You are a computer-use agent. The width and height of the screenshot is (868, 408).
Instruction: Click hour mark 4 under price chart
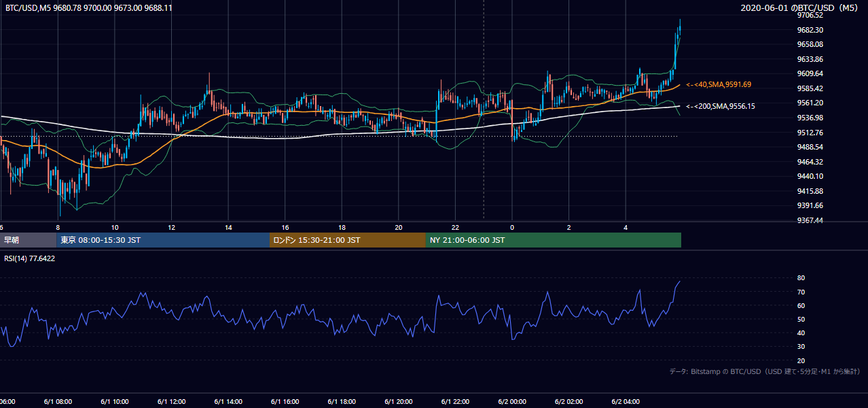pyautogui.click(x=626, y=227)
